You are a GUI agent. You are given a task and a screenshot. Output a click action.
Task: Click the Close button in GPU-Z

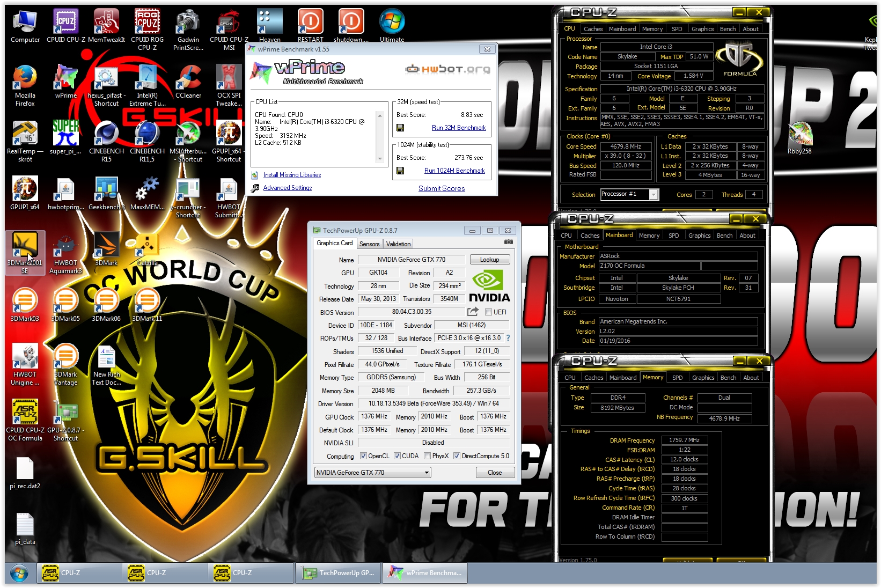(495, 473)
